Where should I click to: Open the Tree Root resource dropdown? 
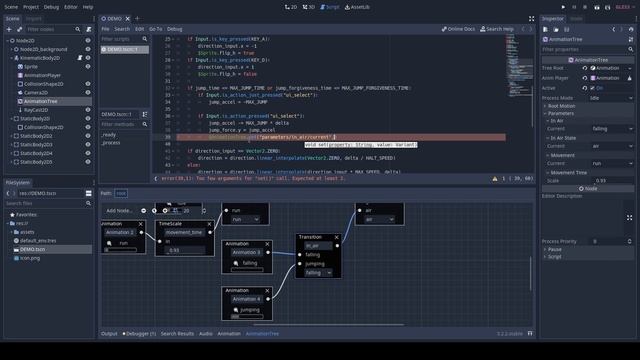coord(630,68)
